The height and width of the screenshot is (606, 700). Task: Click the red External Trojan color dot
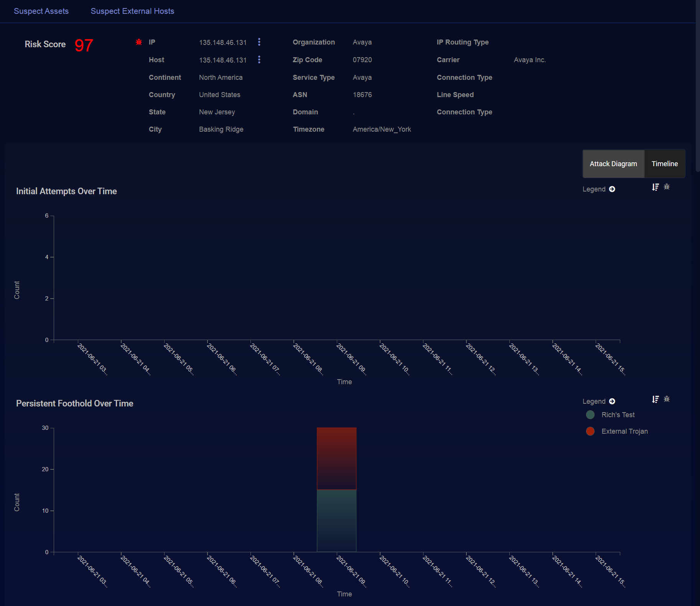coord(590,431)
